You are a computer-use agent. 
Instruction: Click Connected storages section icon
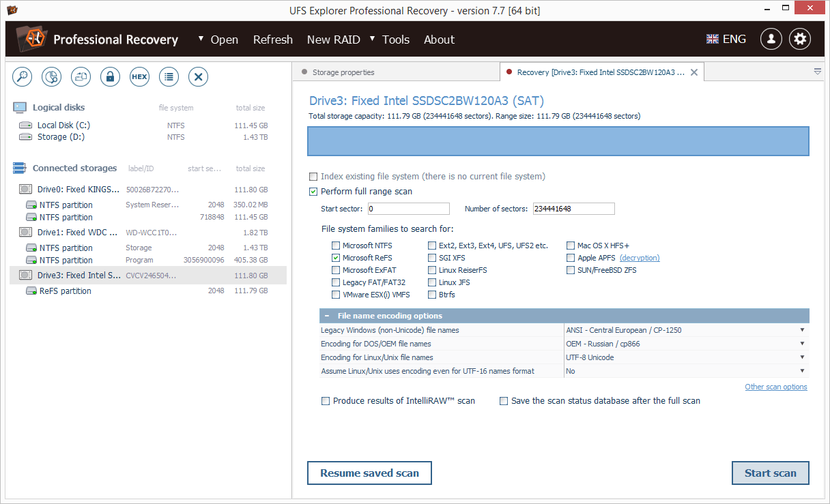19,168
